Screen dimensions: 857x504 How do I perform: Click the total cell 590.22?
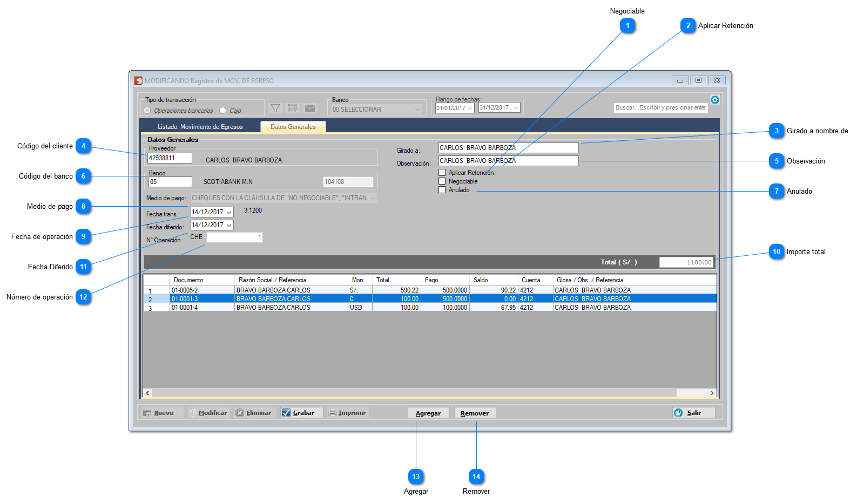396,290
